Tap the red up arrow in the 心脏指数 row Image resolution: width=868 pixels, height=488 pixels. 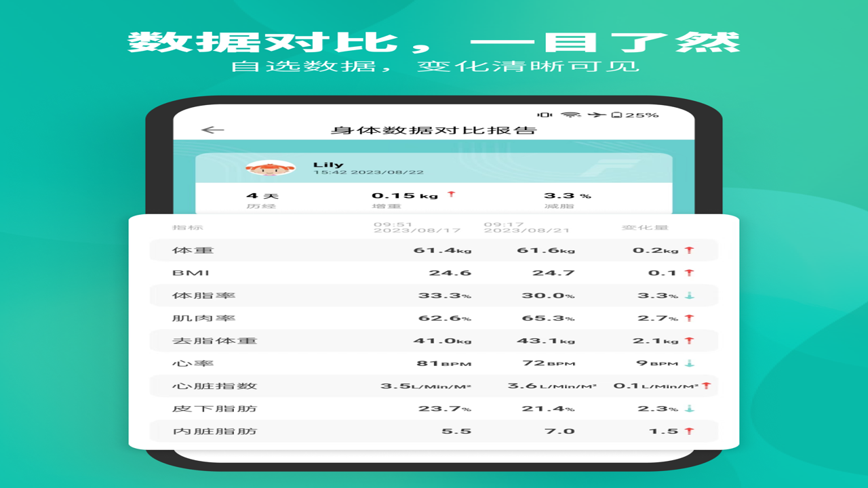[x=706, y=386]
